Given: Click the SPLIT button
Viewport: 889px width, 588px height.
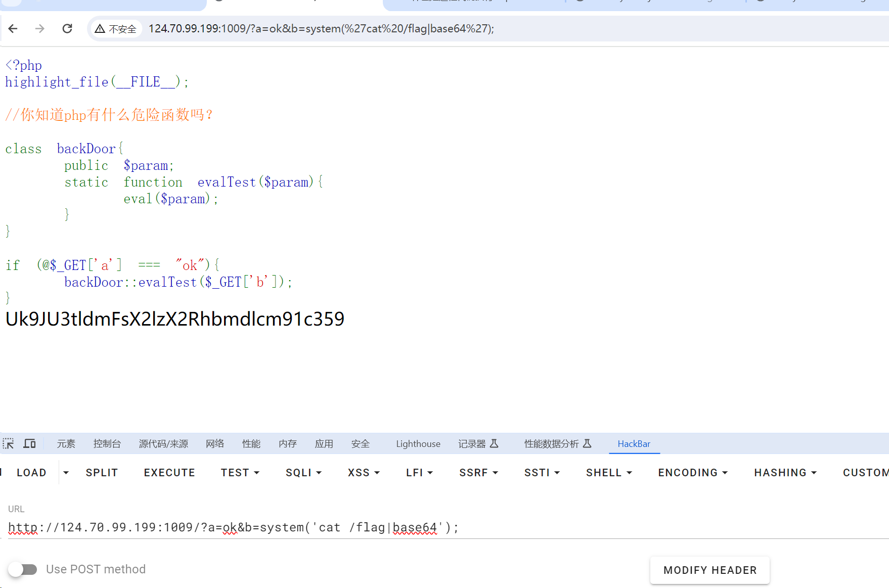Looking at the screenshot, I should coord(102,472).
